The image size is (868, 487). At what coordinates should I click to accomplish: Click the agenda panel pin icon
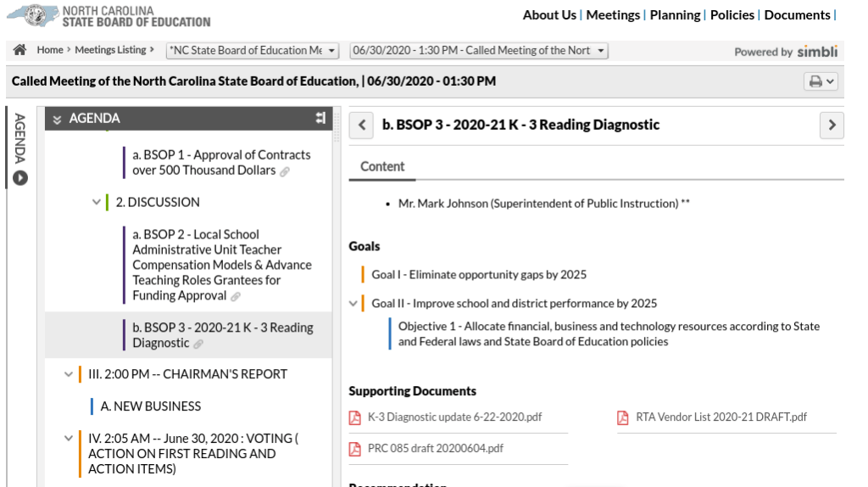(x=320, y=118)
